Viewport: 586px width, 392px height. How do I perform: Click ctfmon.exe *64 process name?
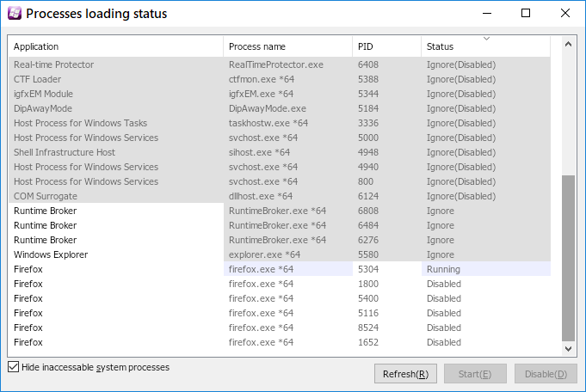tap(262, 79)
